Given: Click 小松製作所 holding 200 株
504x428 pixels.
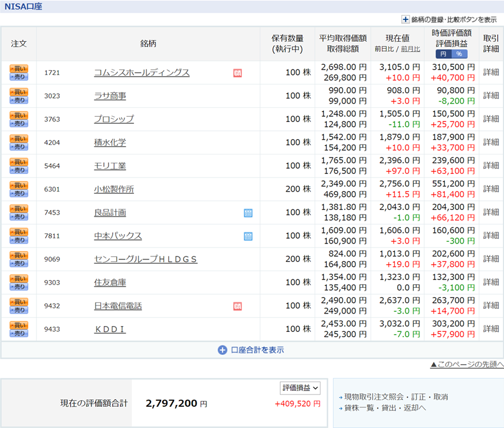Looking at the screenshot, I should (298, 189).
